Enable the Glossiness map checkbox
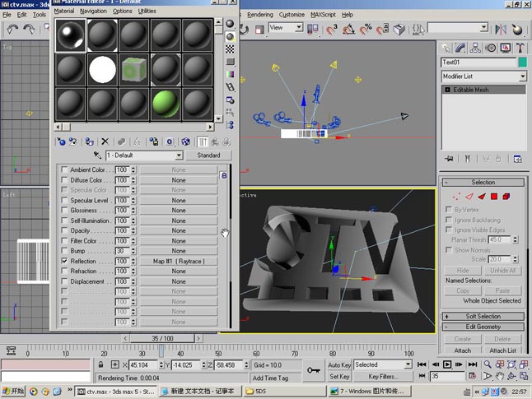 64,210
